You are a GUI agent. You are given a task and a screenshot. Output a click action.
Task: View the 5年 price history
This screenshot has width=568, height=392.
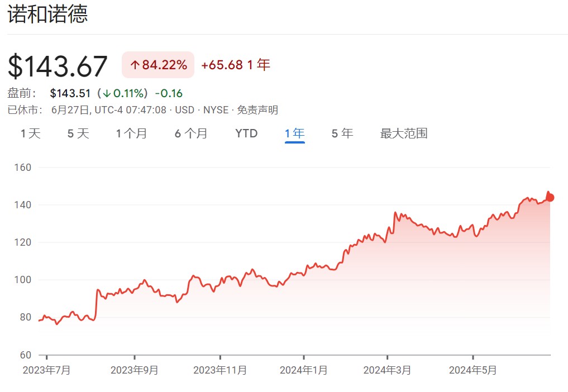(342, 133)
